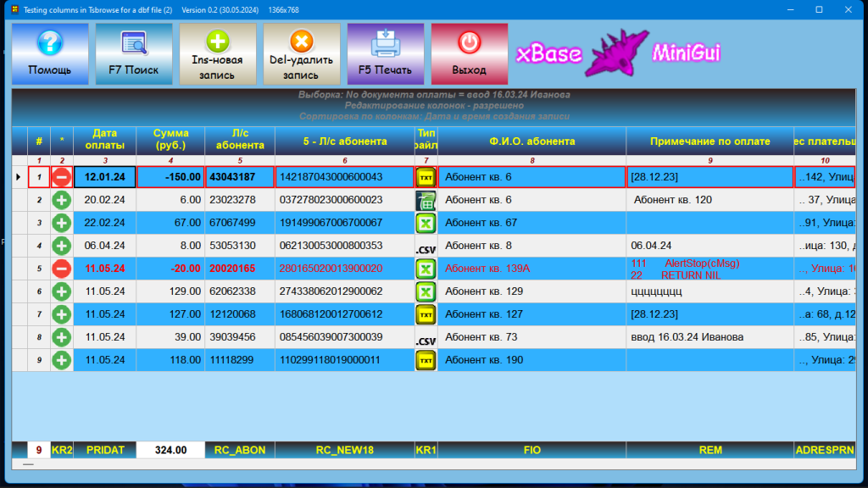The height and width of the screenshot is (488, 868).
Task: Print using the F5 Печать button
Action: (x=386, y=53)
